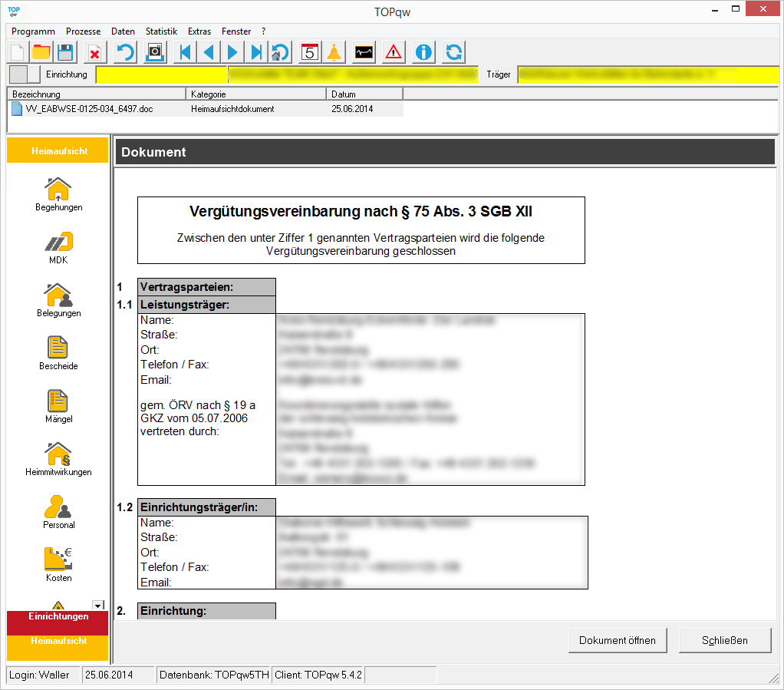
Task: Click the red warning triangle icon
Action: pos(394,52)
